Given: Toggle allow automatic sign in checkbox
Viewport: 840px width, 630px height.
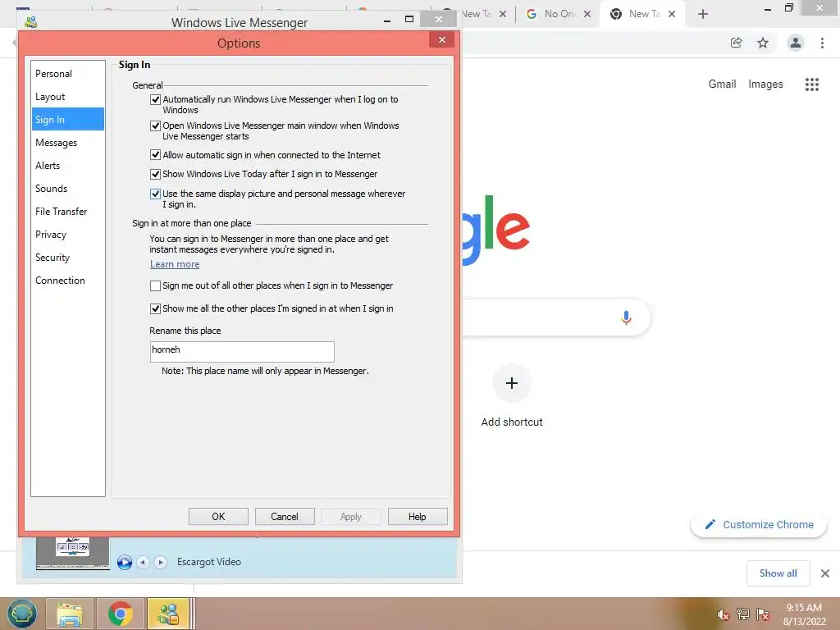Looking at the screenshot, I should tap(155, 155).
